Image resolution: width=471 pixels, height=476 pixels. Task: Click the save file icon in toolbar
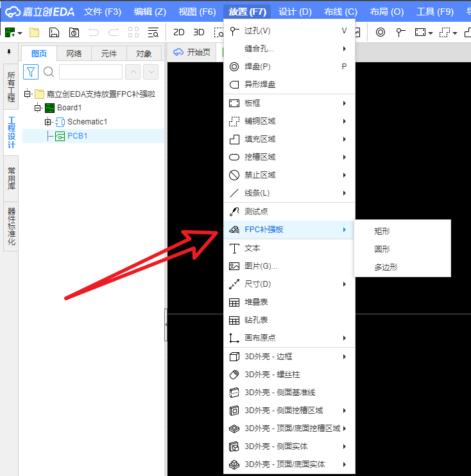(x=55, y=33)
